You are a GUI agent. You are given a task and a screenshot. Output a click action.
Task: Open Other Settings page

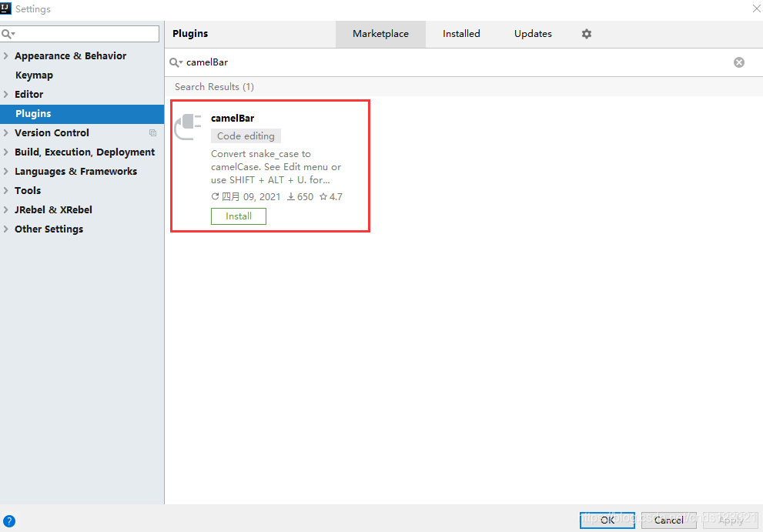(49, 229)
